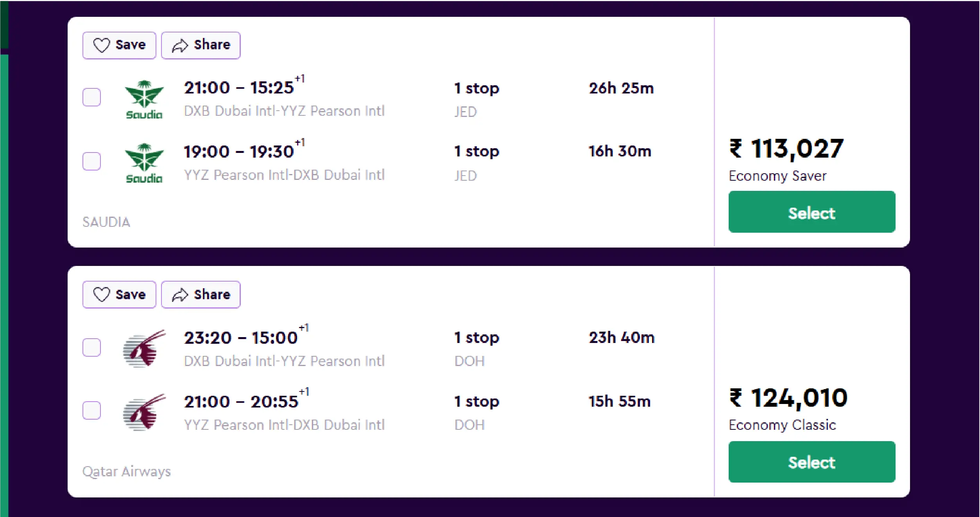Check the checkbox for the 21:00 YYZ-DXB Qatar flight

[91, 411]
